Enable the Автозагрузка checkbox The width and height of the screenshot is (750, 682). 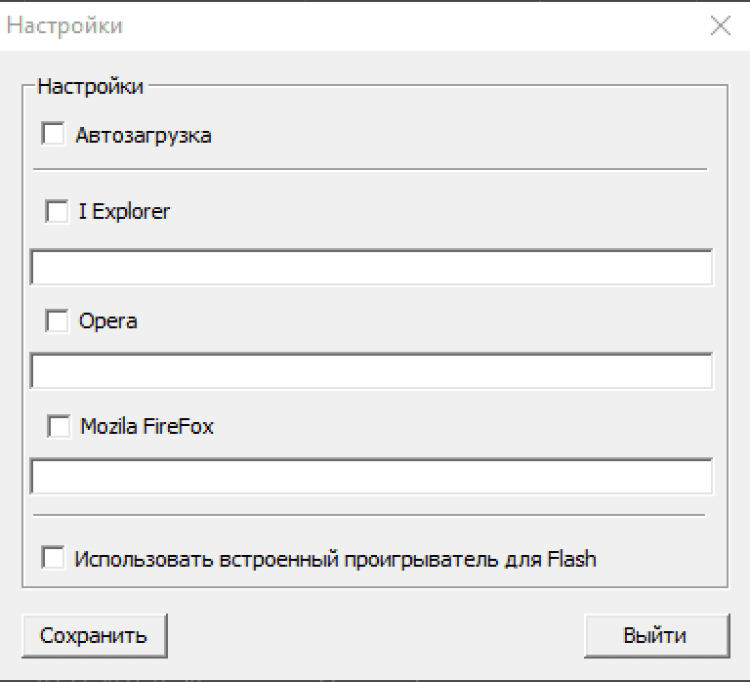click(x=52, y=134)
